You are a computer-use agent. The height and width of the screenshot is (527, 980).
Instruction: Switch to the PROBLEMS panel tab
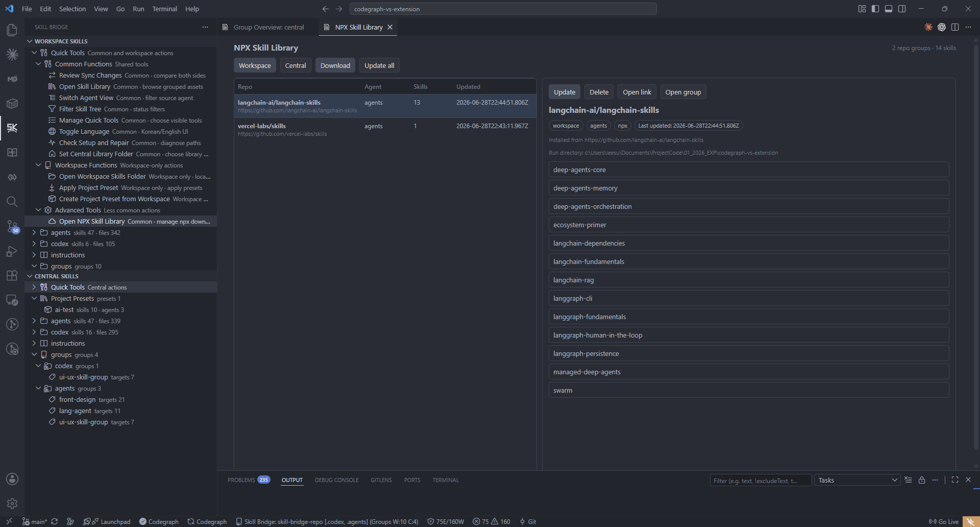(x=249, y=480)
